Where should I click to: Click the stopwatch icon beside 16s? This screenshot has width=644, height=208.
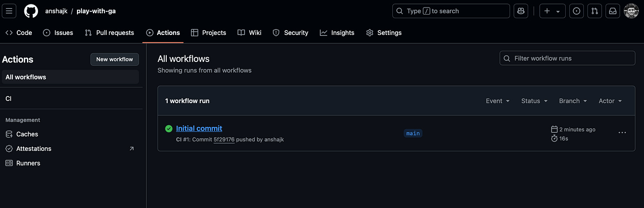coord(554,139)
